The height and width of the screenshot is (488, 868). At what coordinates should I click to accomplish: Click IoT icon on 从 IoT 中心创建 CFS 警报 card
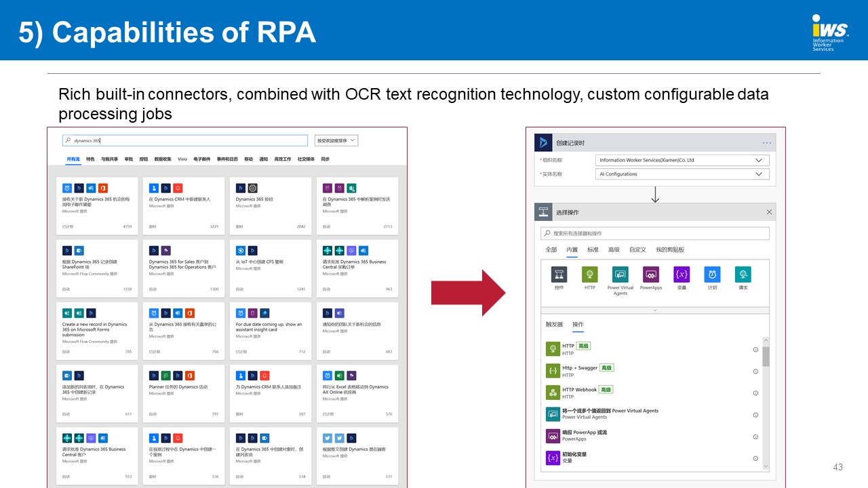(x=241, y=251)
